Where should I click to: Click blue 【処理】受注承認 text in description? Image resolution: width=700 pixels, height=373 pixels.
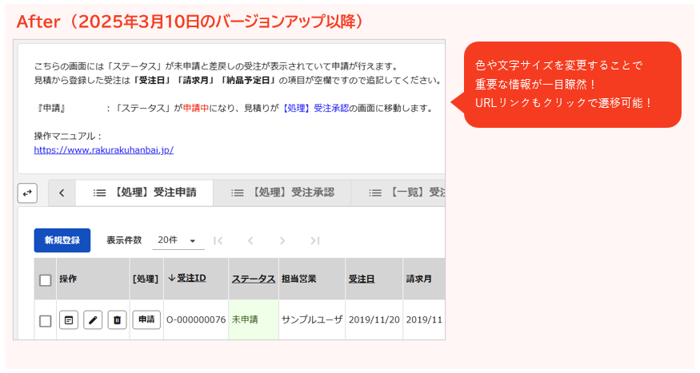[315, 108]
